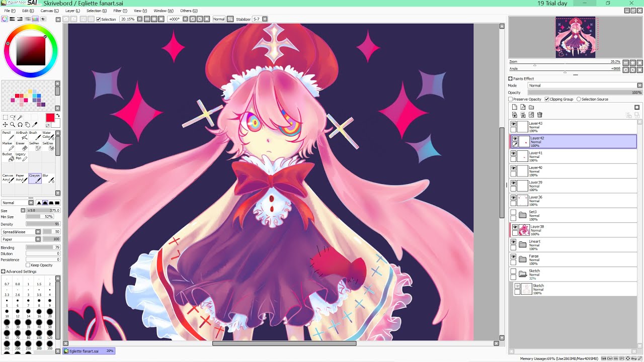Click the navigator preview thumbnail

[x=576, y=37]
